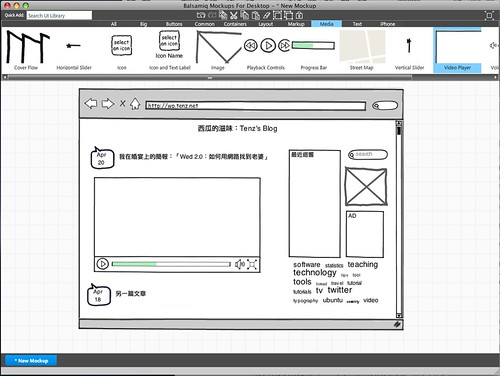
Task: Open the Text library tab
Action: [357, 24]
